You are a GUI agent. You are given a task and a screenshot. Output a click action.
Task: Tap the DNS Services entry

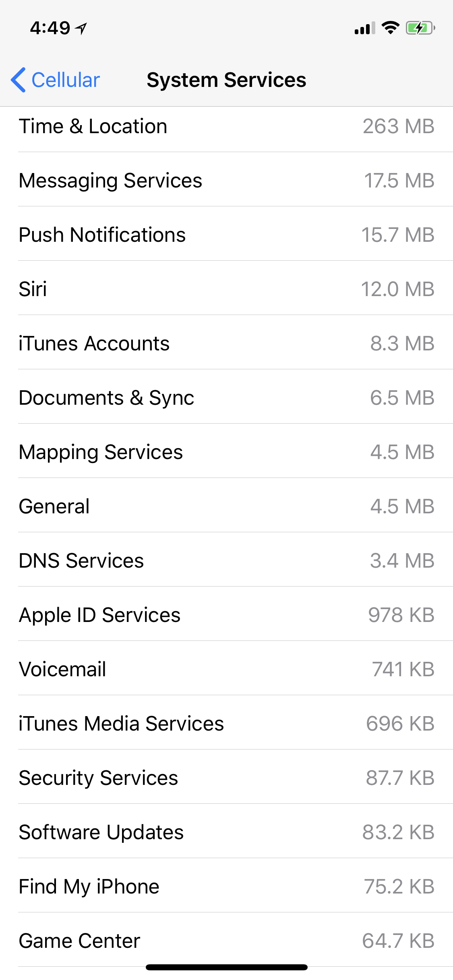[x=226, y=561]
